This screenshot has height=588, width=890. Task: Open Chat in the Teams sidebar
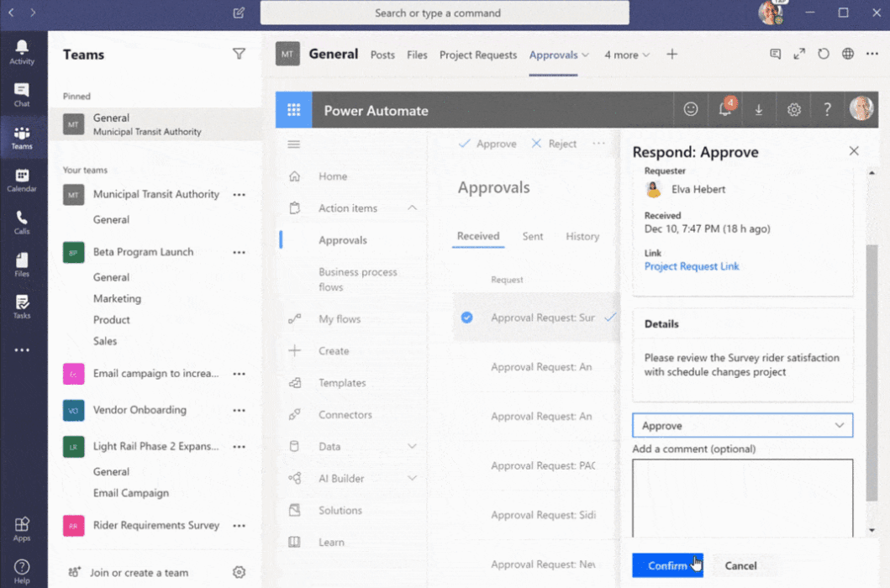[22, 95]
